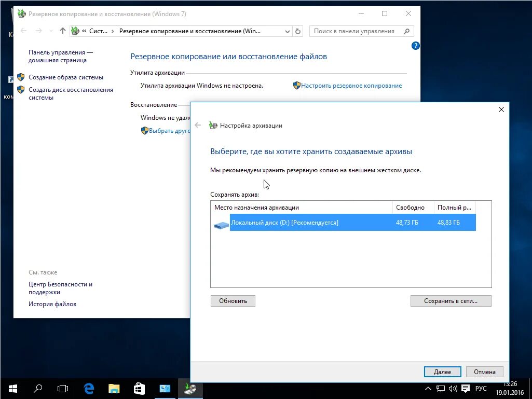
Task: Open Настроить резервное копирование link
Action: coord(351,86)
